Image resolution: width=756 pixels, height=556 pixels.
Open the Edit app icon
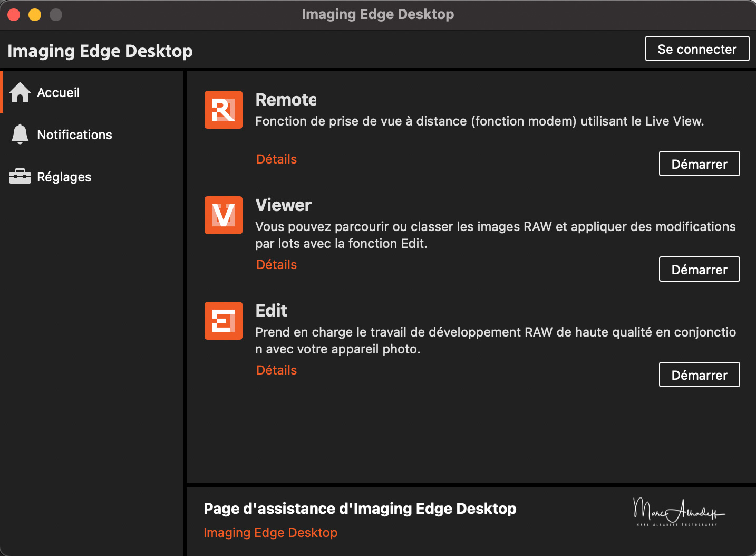pyautogui.click(x=223, y=321)
